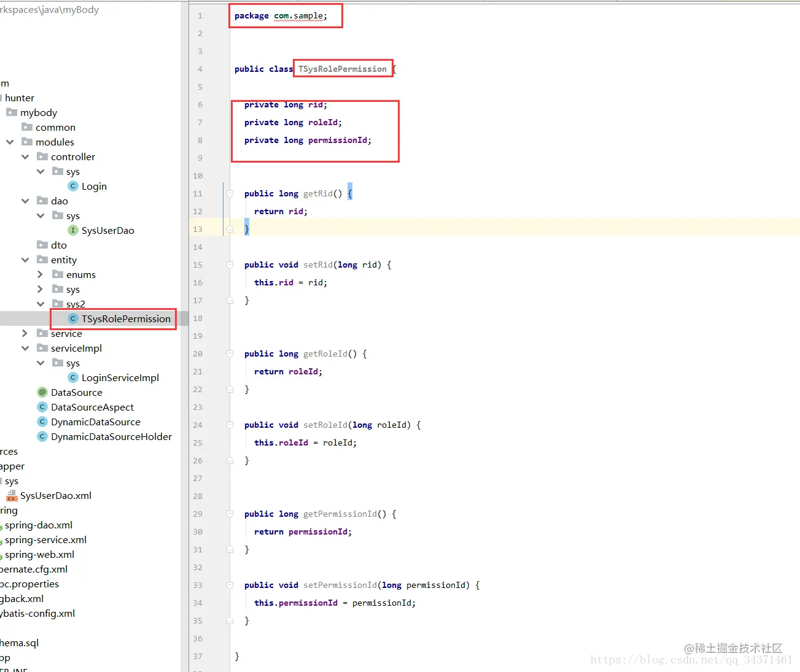Place cursor on 'com.sample' package name

coord(298,16)
